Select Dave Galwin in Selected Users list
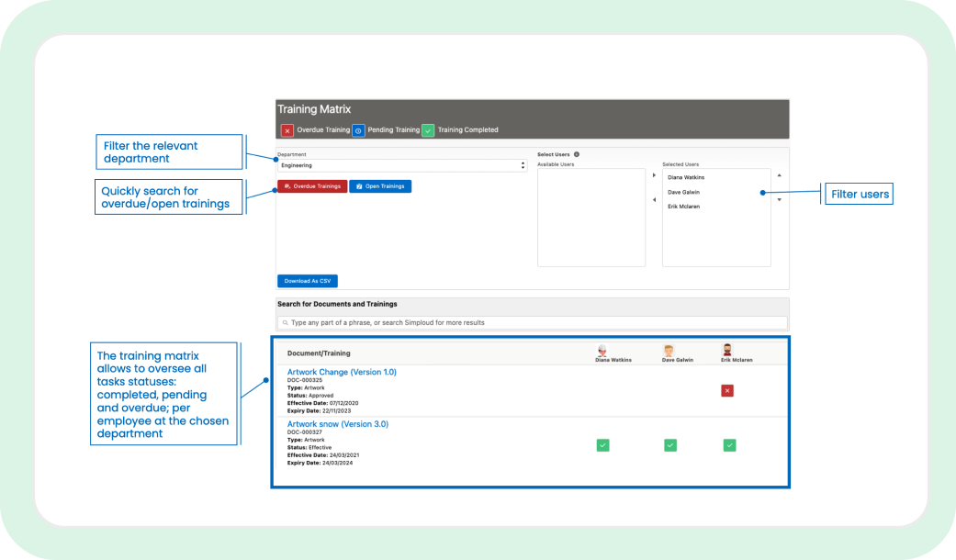 tap(683, 192)
